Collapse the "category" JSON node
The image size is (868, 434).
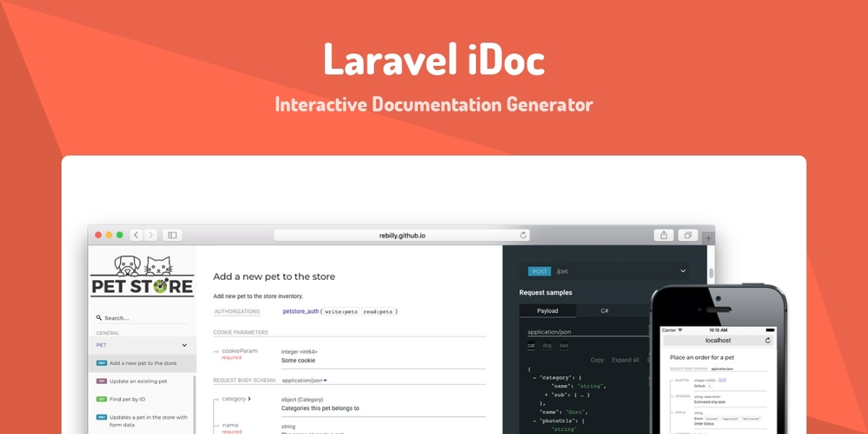click(x=533, y=377)
